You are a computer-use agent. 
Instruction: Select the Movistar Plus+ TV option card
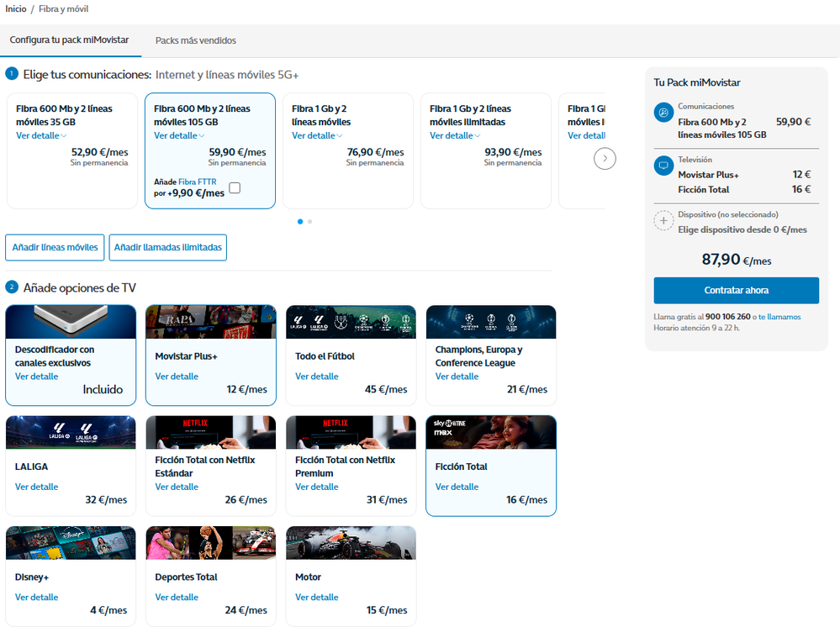(210, 356)
